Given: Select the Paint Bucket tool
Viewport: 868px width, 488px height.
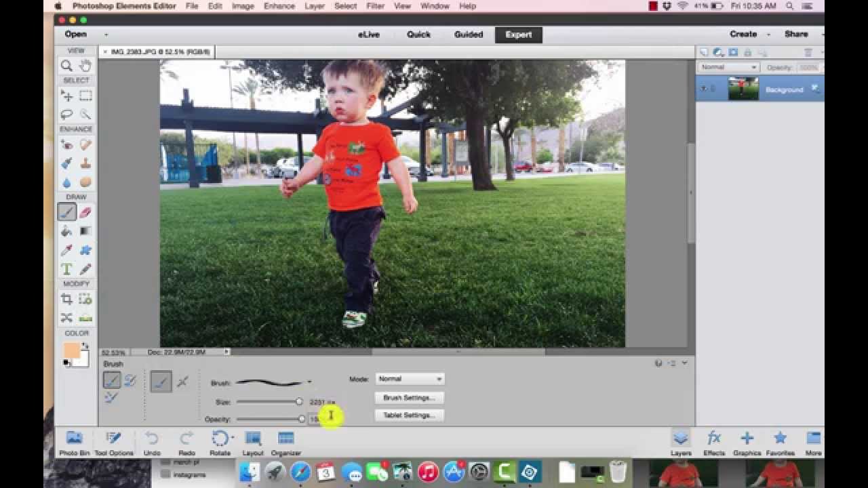Looking at the screenshot, I should click(66, 231).
